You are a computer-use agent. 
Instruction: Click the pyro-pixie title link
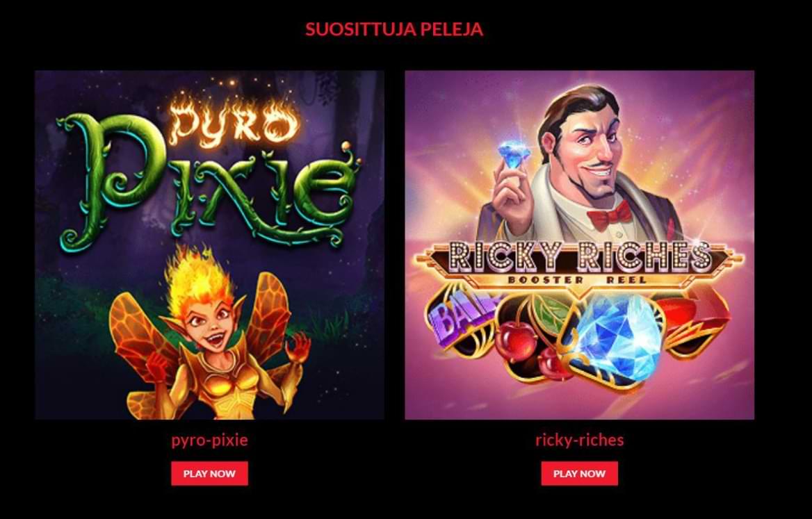(x=210, y=440)
